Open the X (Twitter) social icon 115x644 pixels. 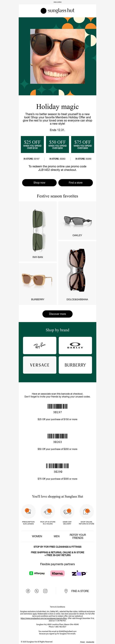pos(37,591)
